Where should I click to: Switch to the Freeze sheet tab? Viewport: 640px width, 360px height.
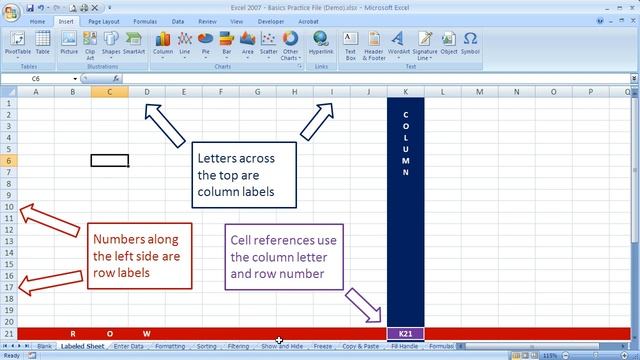(x=322, y=346)
